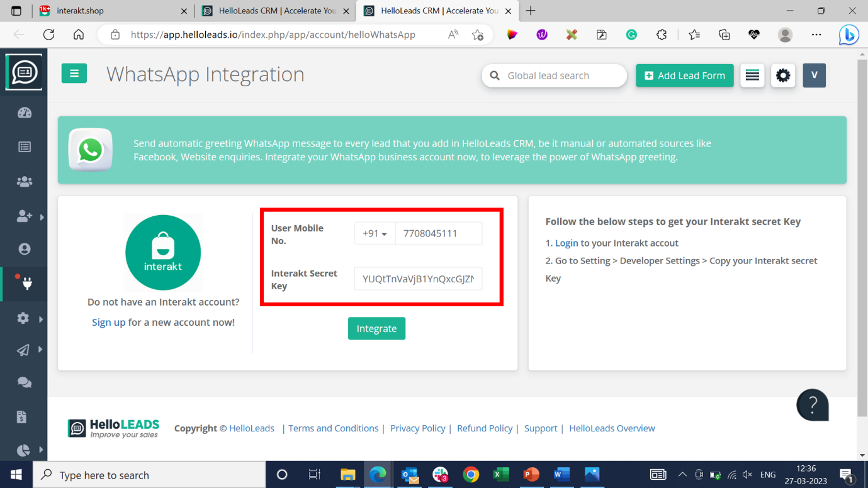This screenshot has width=868, height=488.
Task: Expand the reports sidebar submenu arrow
Action: tap(41, 450)
